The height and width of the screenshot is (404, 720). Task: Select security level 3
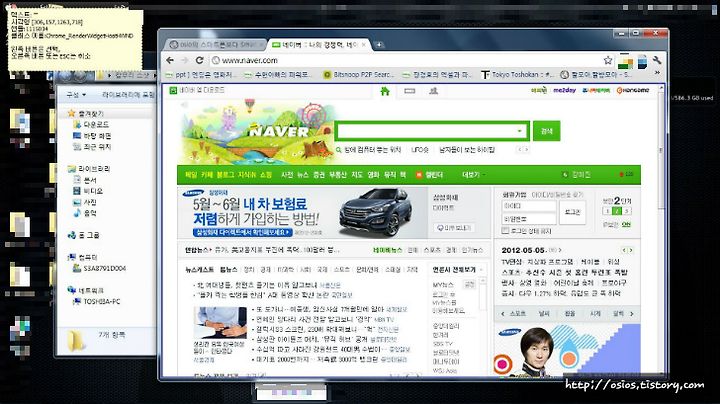click(x=627, y=211)
